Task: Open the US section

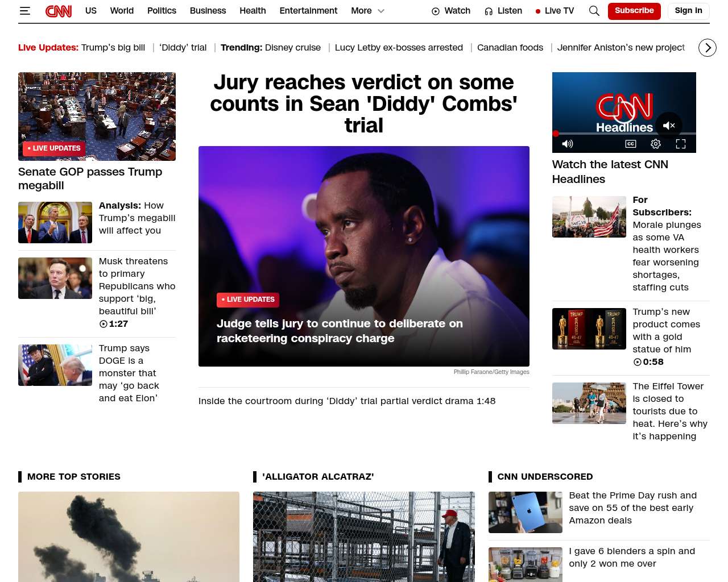Action: point(91,11)
